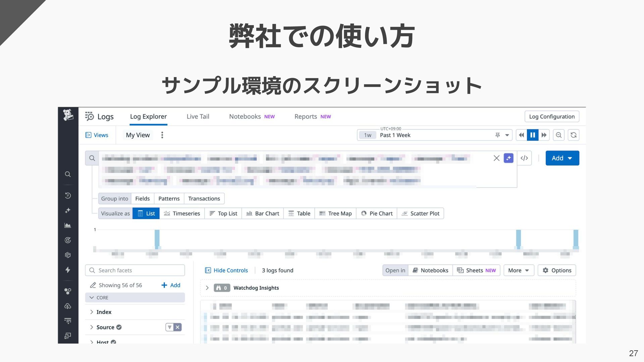Hide Controls panel toggle
This screenshot has height=362, width=644.
click(226, 270)
